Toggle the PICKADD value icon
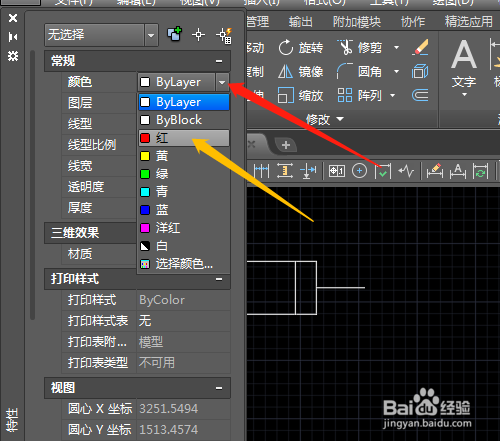 point(174,34)
